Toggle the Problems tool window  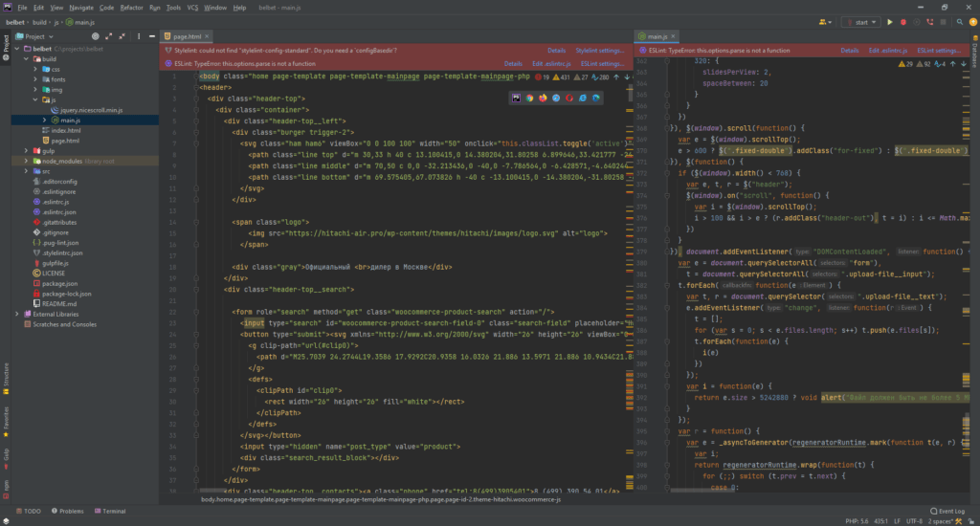[67, 512]
